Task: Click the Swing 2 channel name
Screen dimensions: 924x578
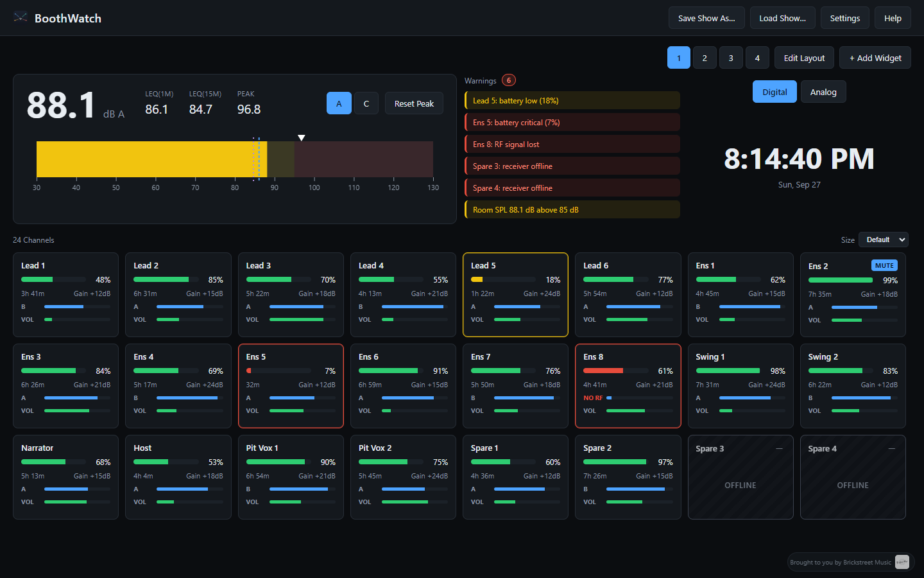Action: click(823, 356)
